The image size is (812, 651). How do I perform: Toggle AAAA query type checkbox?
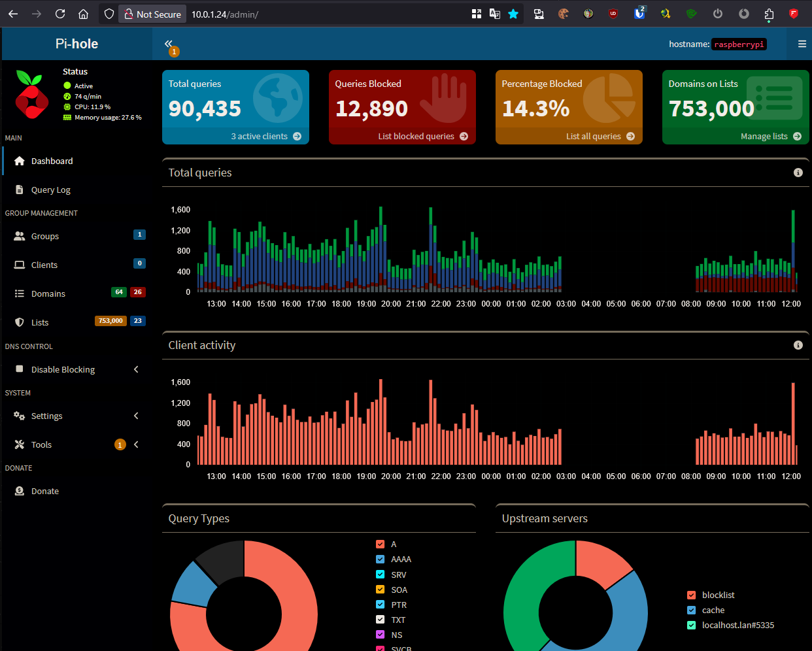(381, 559)
